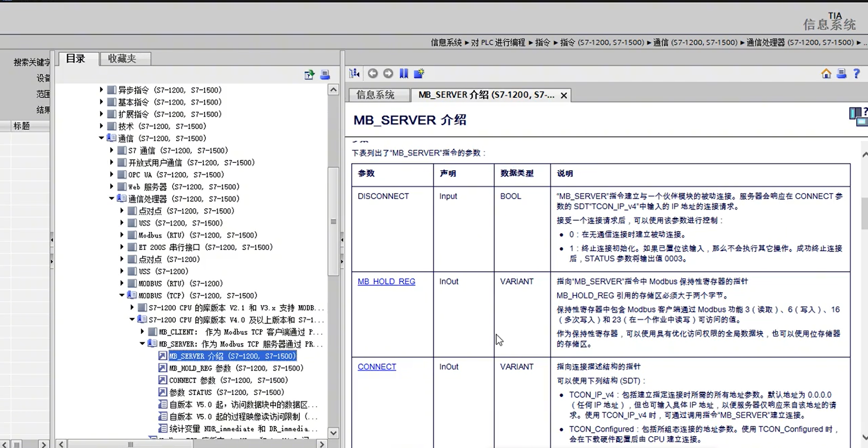Viewport: 868px width, 448px height.
Task: Open the CONNECT parameter link
Action: click(377, 367)
